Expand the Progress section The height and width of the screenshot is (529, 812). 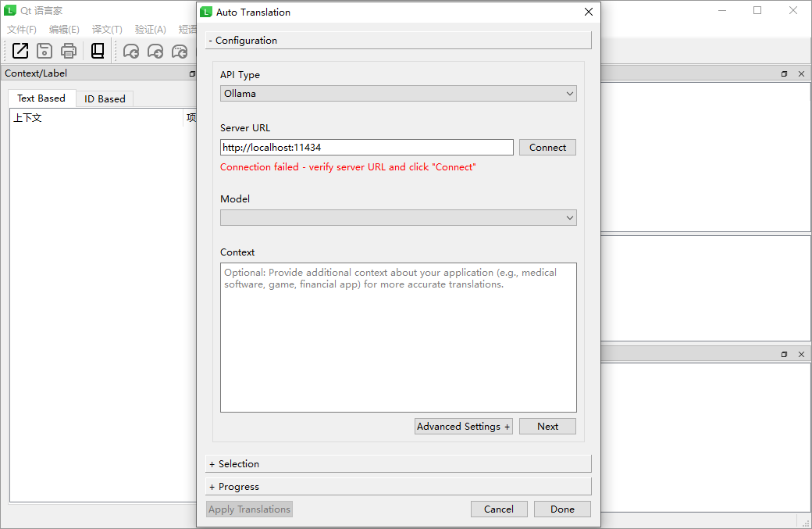pyautogui.click(x=398, y=487)
